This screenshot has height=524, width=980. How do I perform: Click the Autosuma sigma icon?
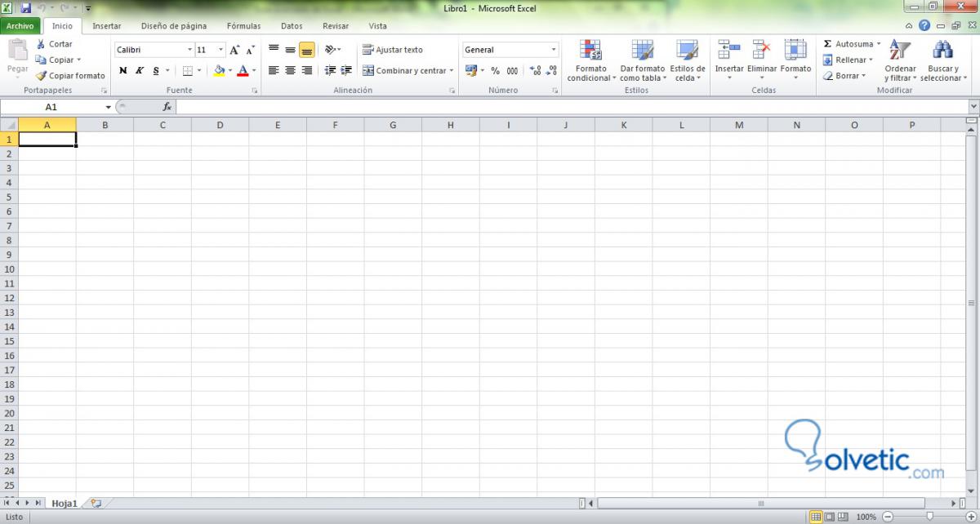tap(827, 44)
